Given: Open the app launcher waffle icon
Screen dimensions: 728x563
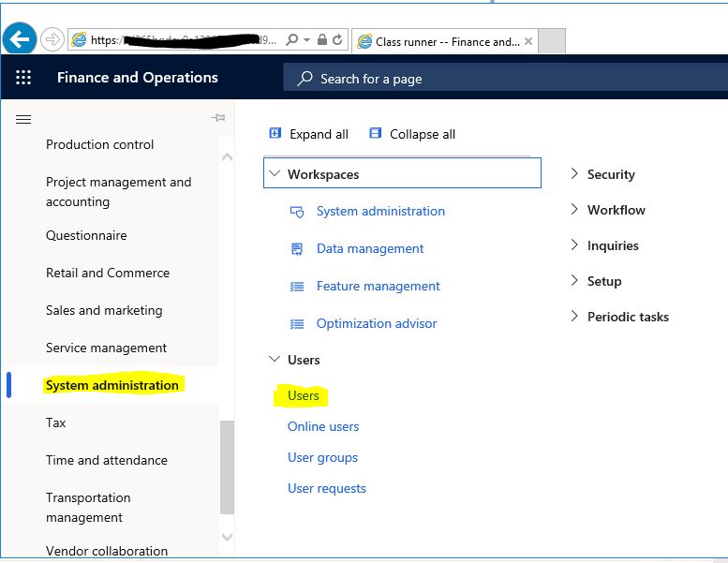Looking at the screenshot, I should coord(23,77).
